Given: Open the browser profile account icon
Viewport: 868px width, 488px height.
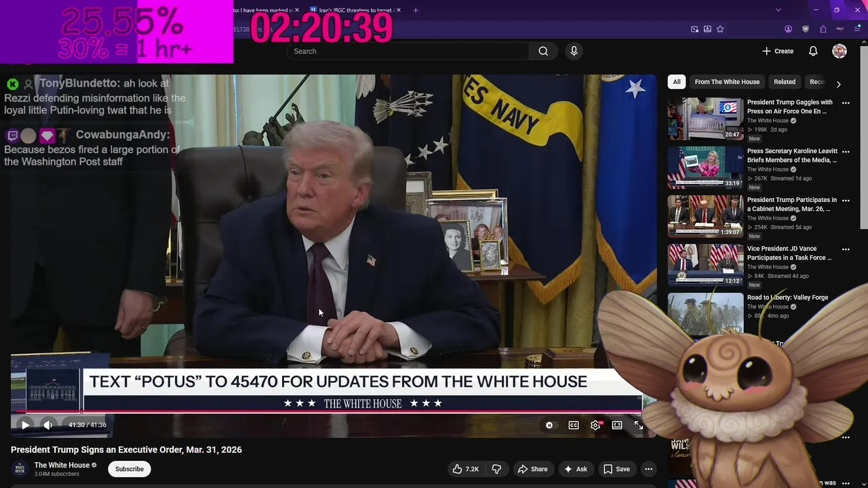Looking at the screenshot, I should [788, 29].
